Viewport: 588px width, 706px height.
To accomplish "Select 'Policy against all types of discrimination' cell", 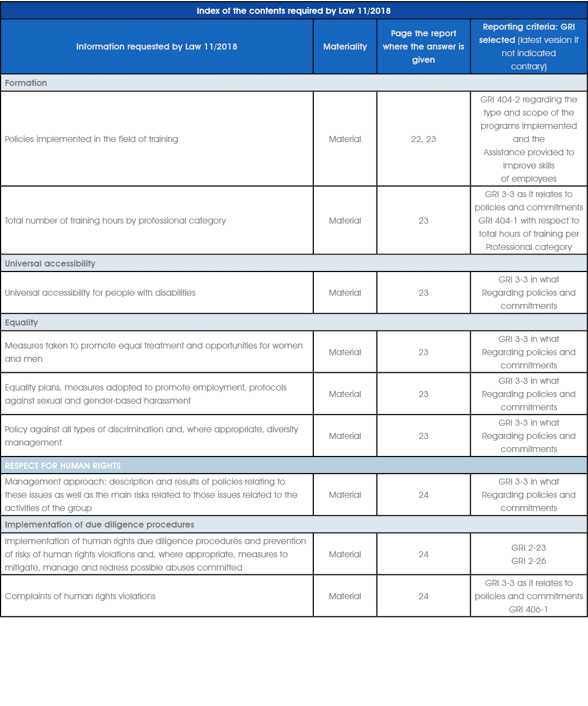I will pos(151,436).
